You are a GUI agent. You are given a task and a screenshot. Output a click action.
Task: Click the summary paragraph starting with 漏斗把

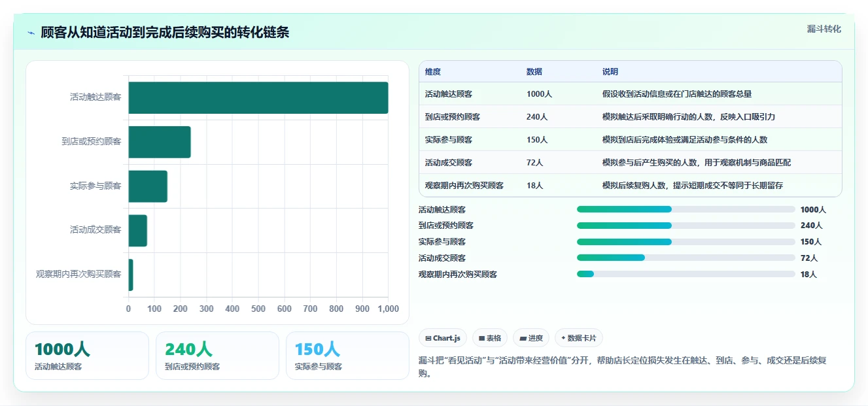pyautogui.click(x=623, y=367)
